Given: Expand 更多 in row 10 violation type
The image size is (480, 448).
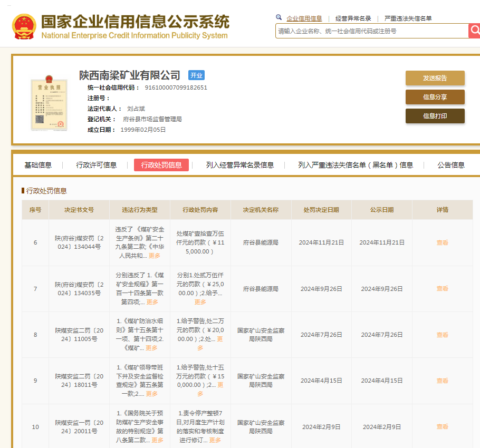Looking at the screenshot, I should 157,440.
